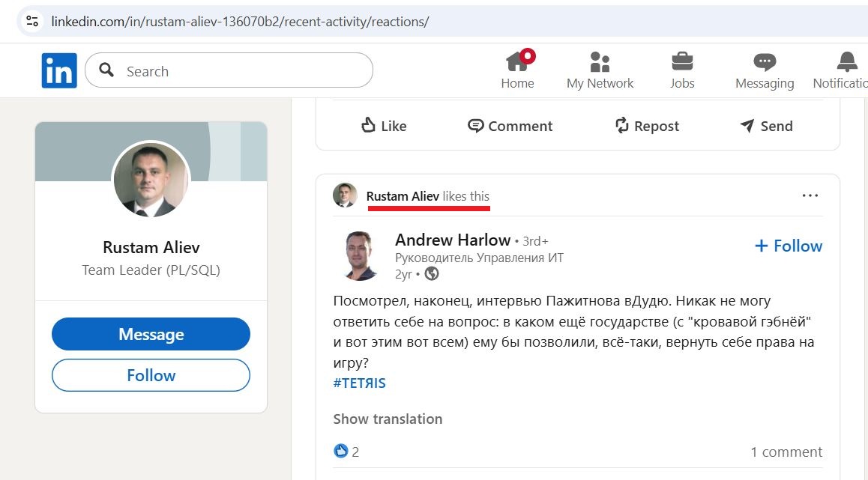This screenshot has width=868, height=480.
Task: Click the LinkedIn logo
Action: (x=59, y=70)
